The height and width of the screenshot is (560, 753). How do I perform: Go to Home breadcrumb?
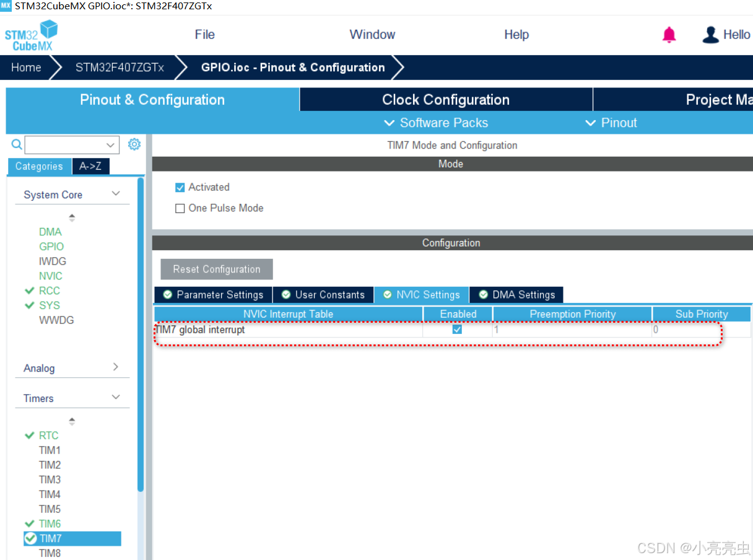click(26, 68)
